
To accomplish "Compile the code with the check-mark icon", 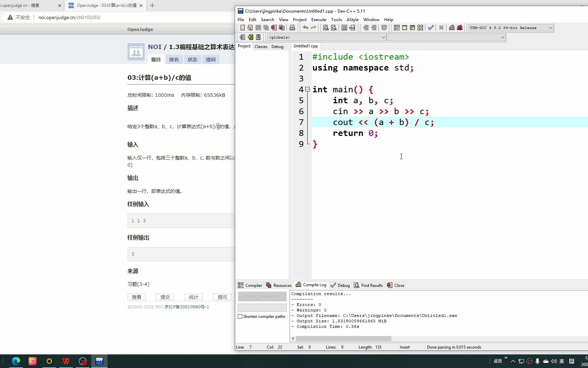I will (x=430, y=28).
